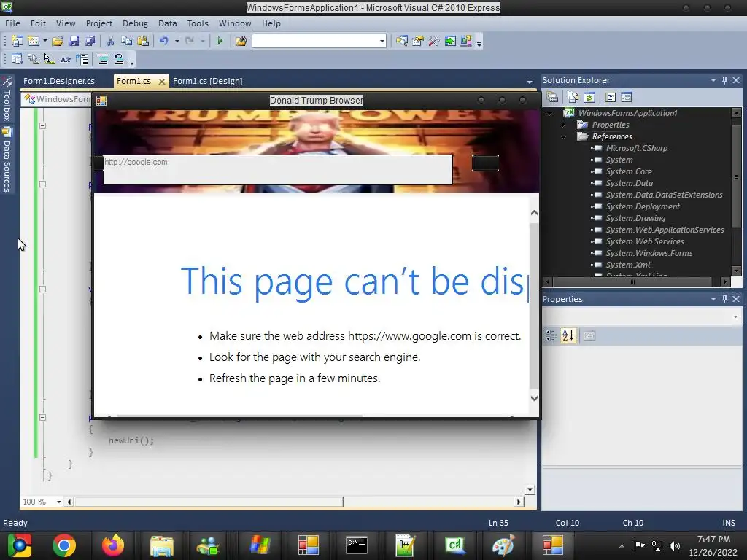Click the New Project toolbar icon
This screenshot has height=560, width=747.
click(18, 42)
